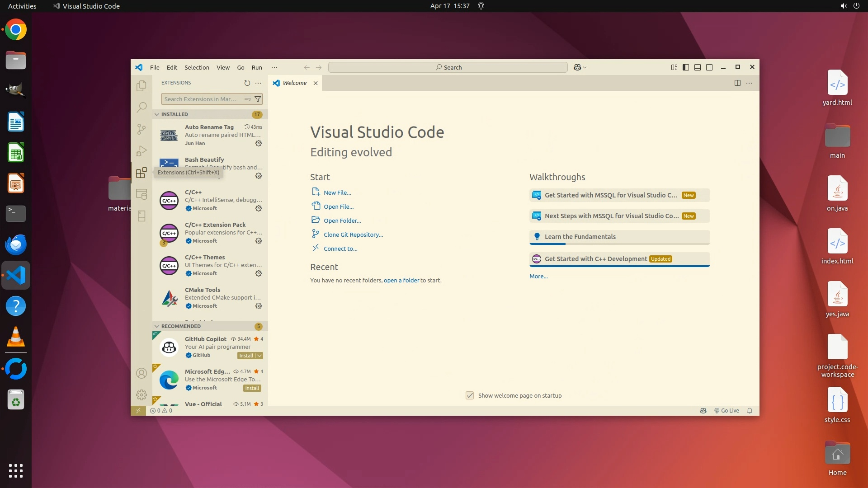
Task: Uncheck Show welcome page on startup
Action: [470, 395]
